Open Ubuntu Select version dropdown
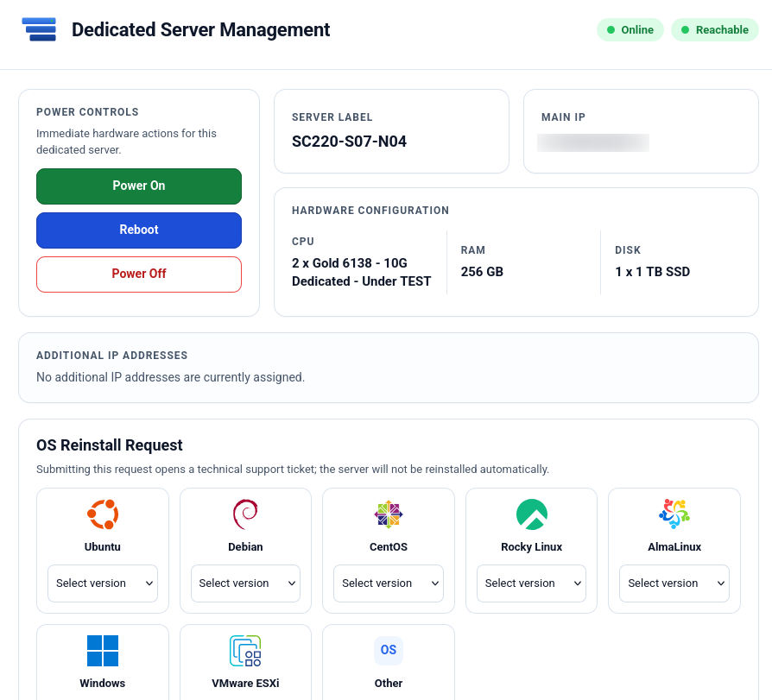 (x=103, y=583)
